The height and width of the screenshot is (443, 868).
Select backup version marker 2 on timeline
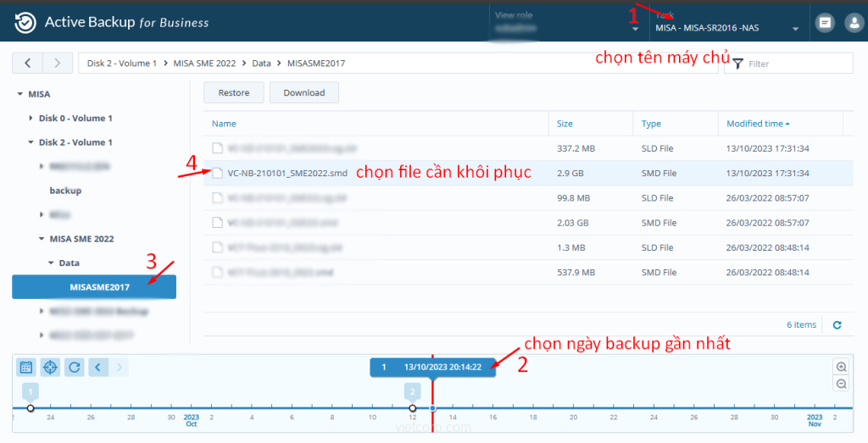[x=412, y=392]
